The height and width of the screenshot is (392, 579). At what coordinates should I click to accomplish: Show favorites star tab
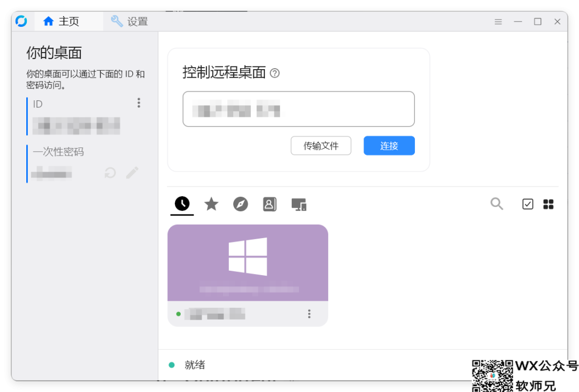pyautogui.click(x=211, y=204)
